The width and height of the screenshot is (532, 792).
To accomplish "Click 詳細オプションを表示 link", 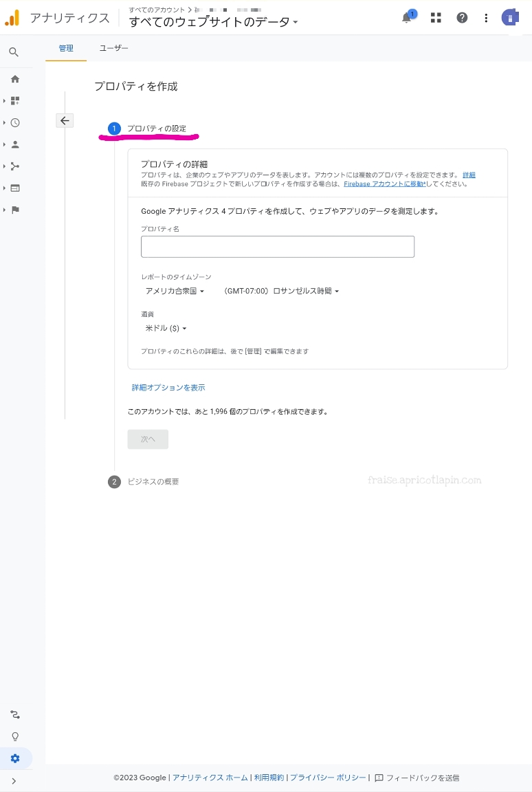I will coord(168,388).
